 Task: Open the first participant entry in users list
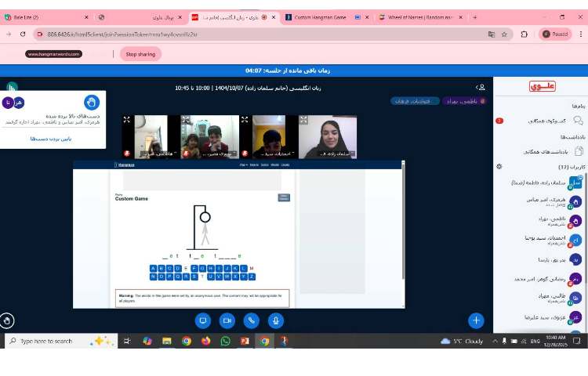click(x=541, y=182)
